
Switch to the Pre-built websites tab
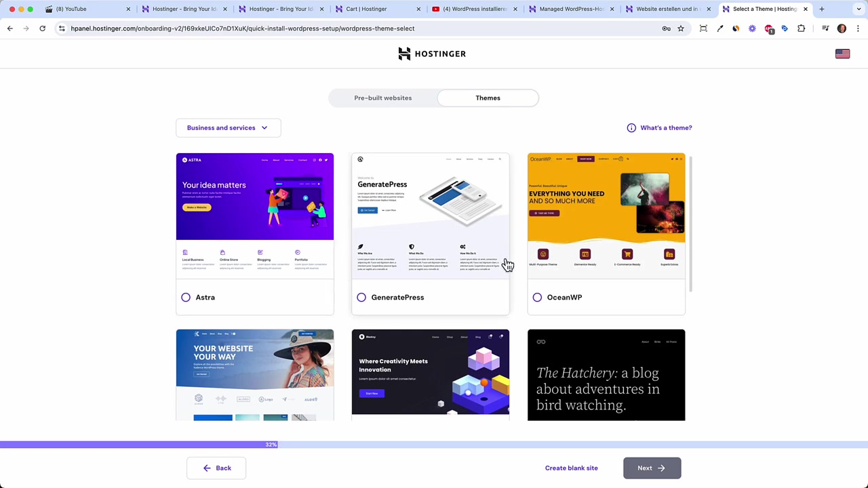pyautogui.click(x=383, y=98)
